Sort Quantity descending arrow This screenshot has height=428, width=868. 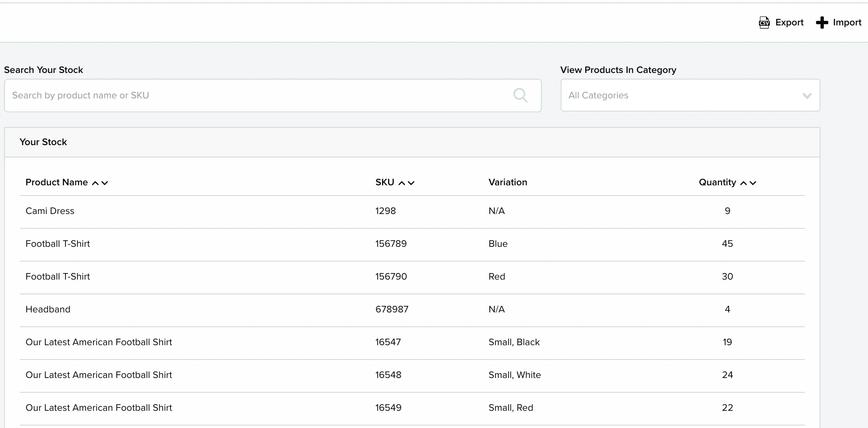tap(753, 183)
